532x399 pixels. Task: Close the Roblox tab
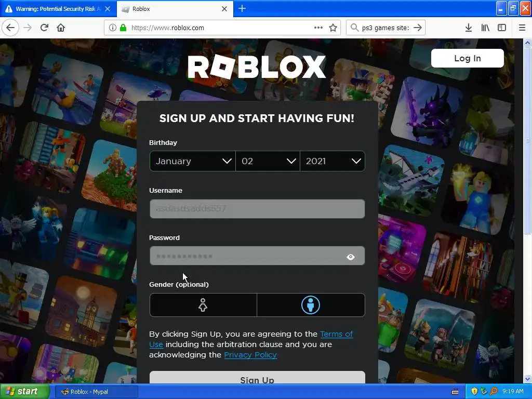[224, 9]
